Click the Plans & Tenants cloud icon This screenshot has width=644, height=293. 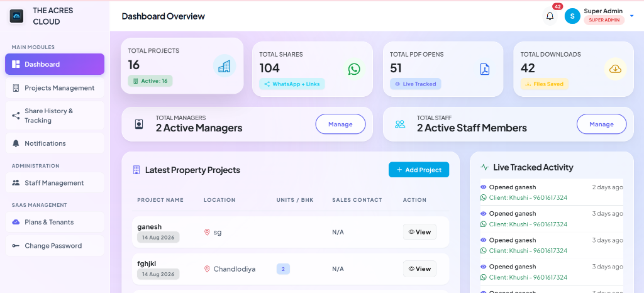tap(16, 222)
